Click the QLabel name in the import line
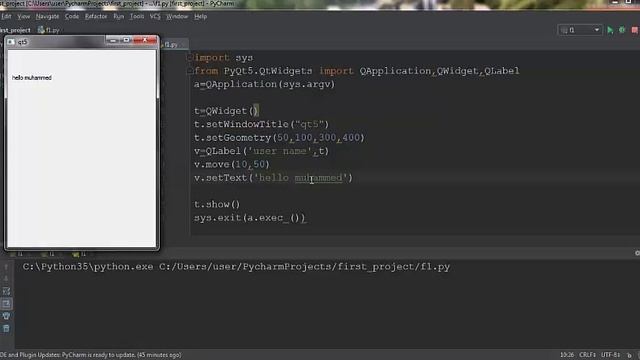 point(502,71)
